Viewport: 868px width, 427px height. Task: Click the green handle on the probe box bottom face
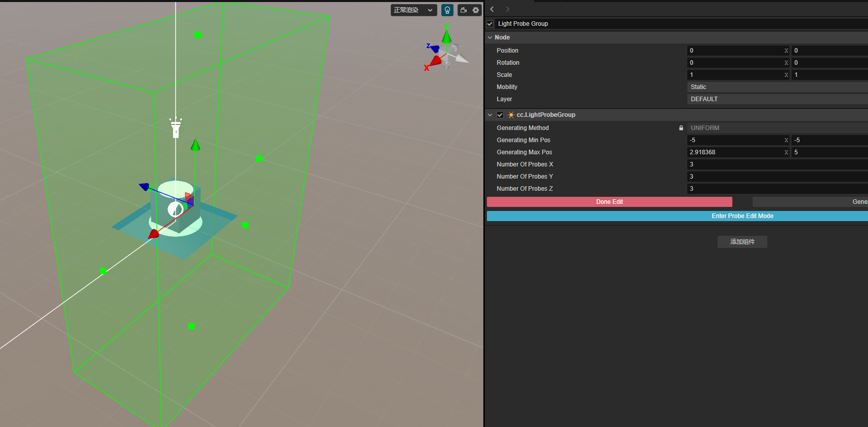[x=191, y=326]
